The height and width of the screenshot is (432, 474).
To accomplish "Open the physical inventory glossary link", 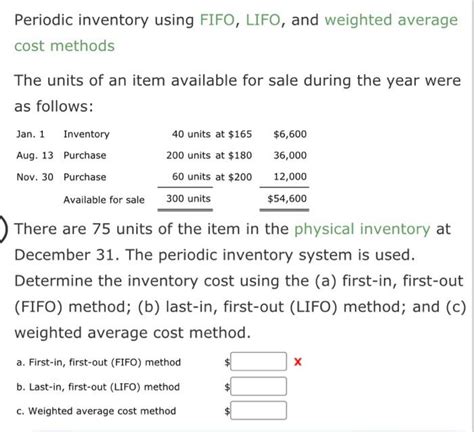I will [362, 229].
